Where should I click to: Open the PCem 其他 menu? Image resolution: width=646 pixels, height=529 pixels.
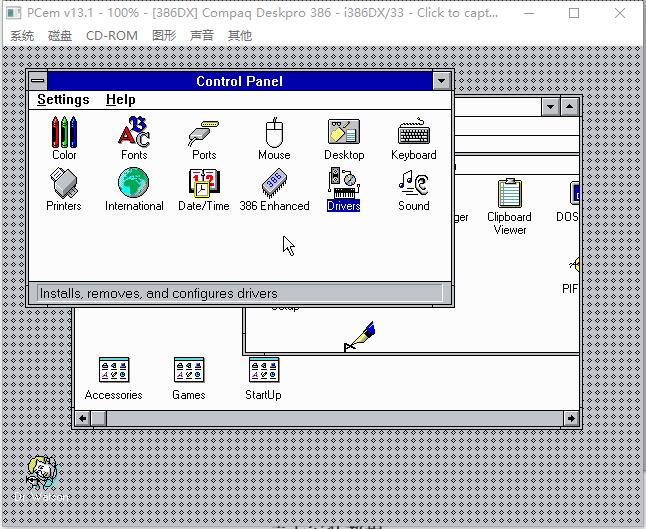[240, 36]
